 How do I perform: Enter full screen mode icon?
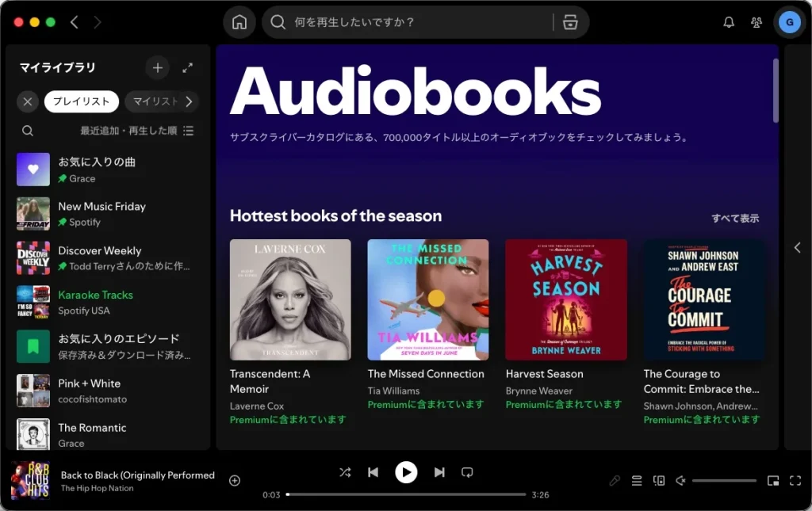pyautogui.click(x=795, y=480)
